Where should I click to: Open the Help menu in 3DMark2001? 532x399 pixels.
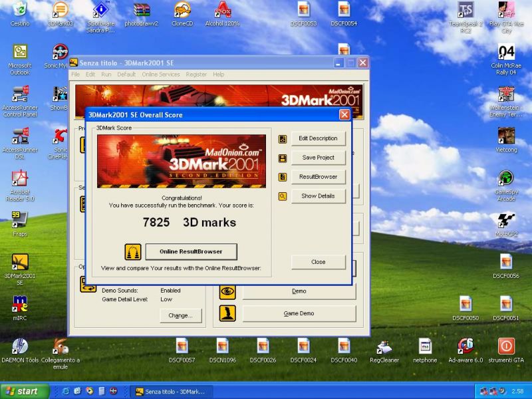(219, 74)
